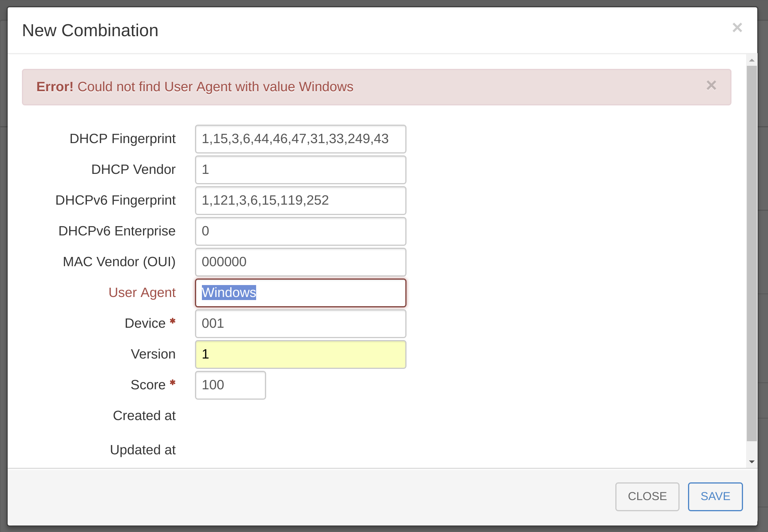This screenshot has width=768, height=532.
Task: Click the Score field with 100
Action: pos(230,385)
